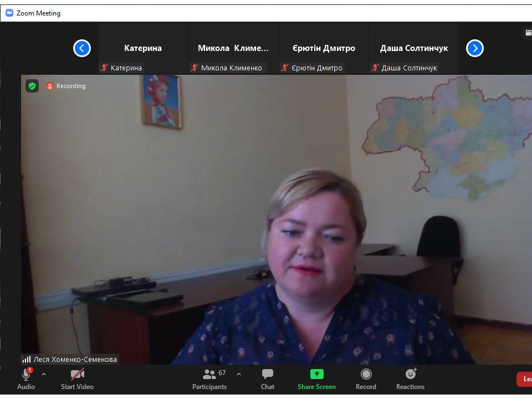Select Даша Солтинчук's participant thumbnail

(x=413, y=49)
